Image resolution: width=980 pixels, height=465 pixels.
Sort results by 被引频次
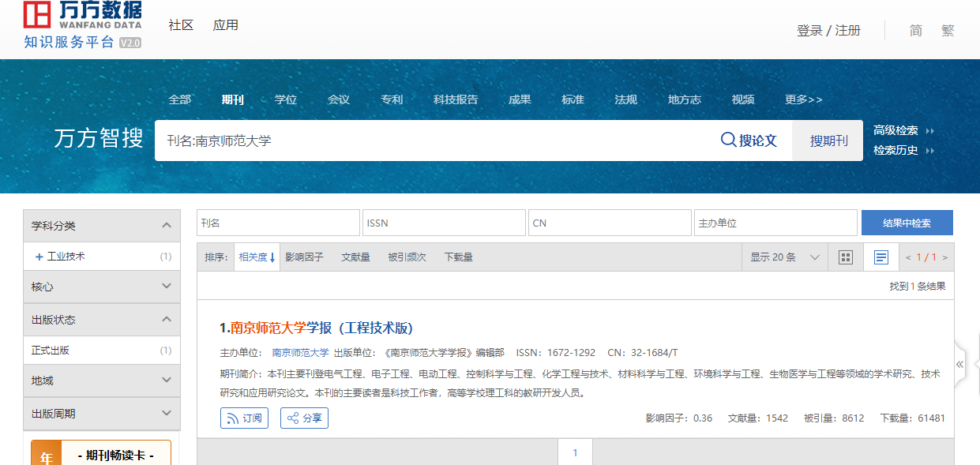(407, 257)
